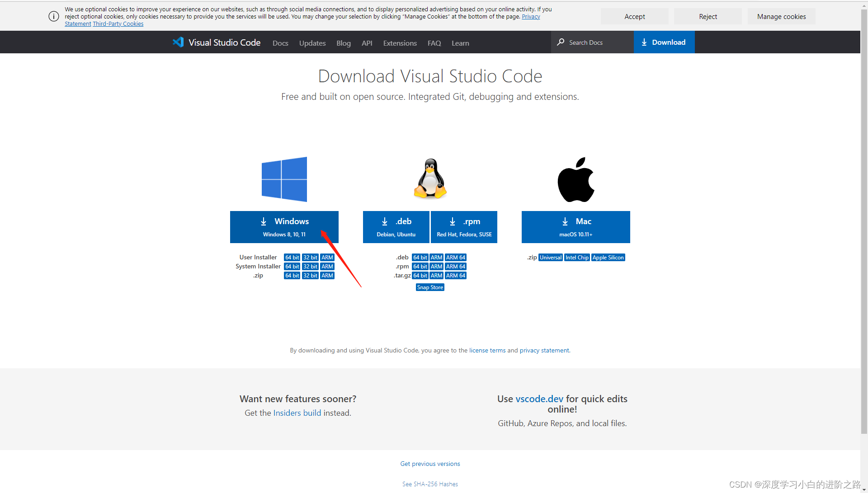The height and width of the screenshot is (493, 868).
Task: Go to the Blog section
Action: (x=344, y=43)
